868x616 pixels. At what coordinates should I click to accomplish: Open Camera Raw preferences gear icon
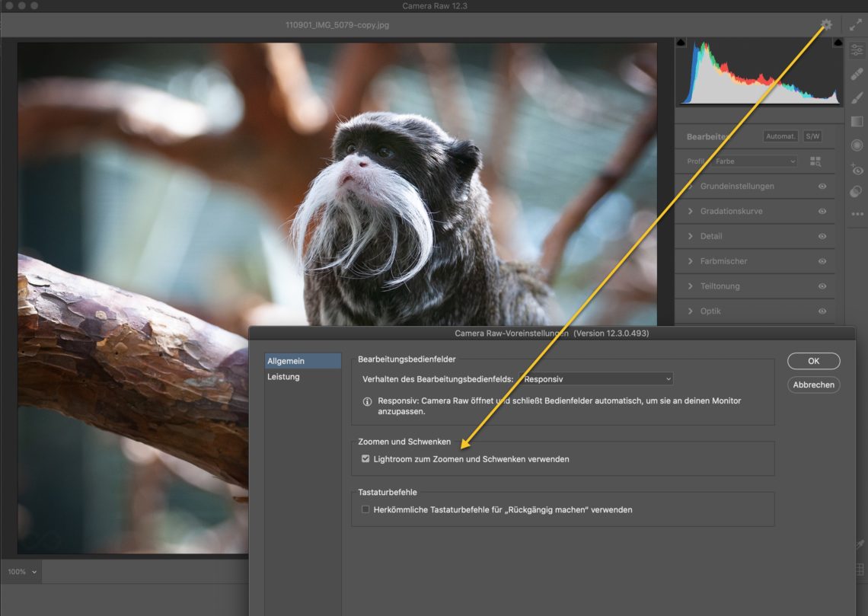(826, 25)
